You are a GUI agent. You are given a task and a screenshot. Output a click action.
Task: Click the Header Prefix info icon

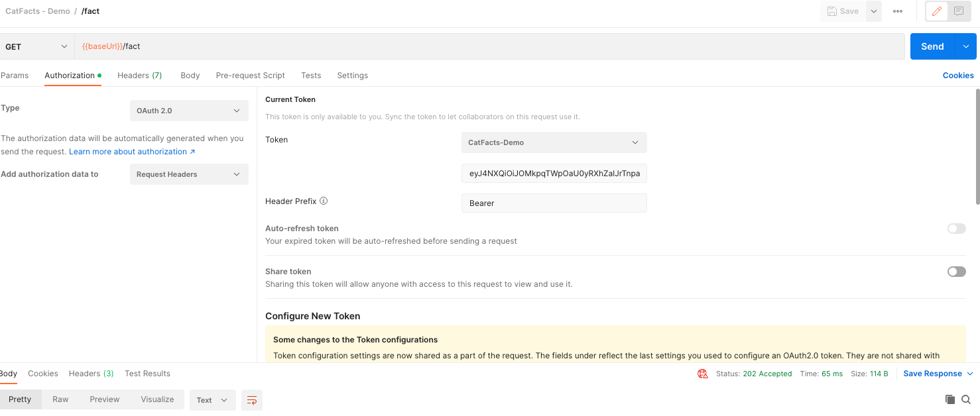click(324, 201)
